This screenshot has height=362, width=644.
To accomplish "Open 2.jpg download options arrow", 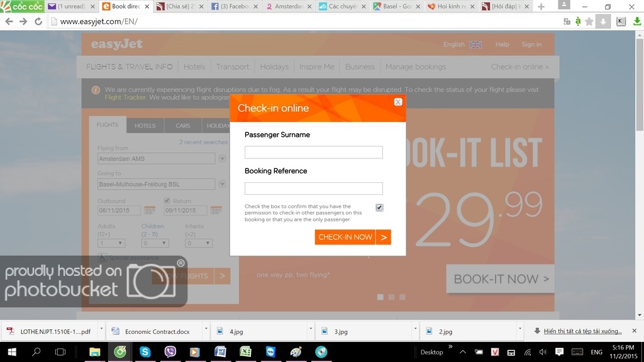I will [x=520, y=329].
